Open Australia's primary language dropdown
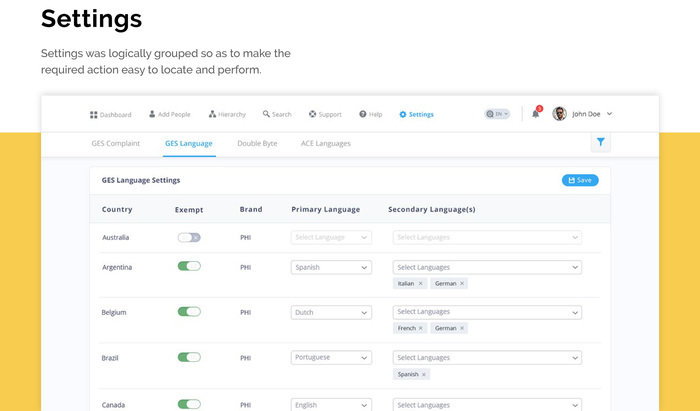Screen dimensions: 700x411 click(331, 237)
